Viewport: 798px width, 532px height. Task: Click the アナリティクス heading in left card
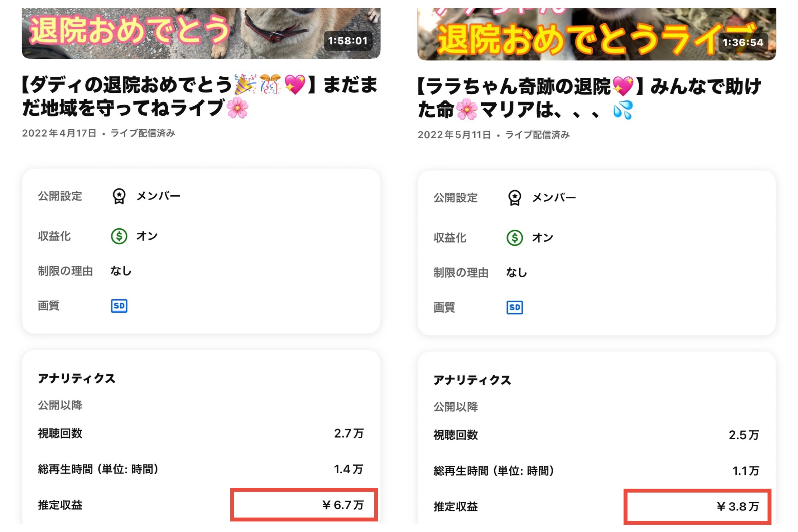(x=77, y=378)
